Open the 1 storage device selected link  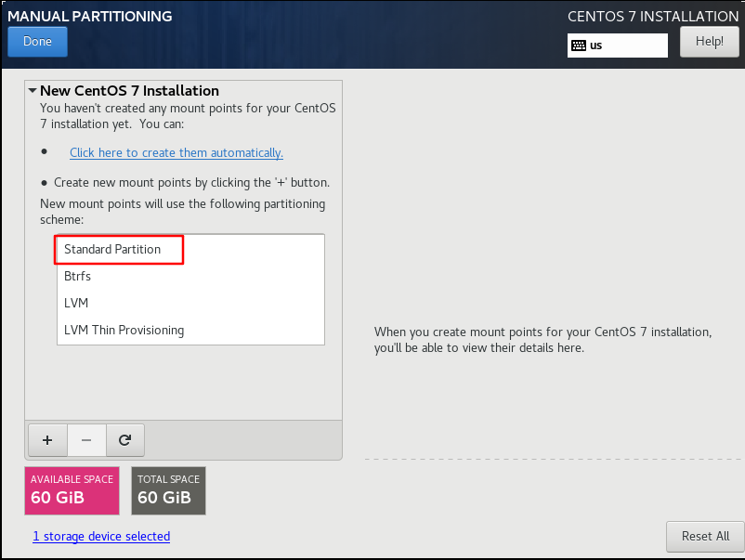[x=101, y=536]
